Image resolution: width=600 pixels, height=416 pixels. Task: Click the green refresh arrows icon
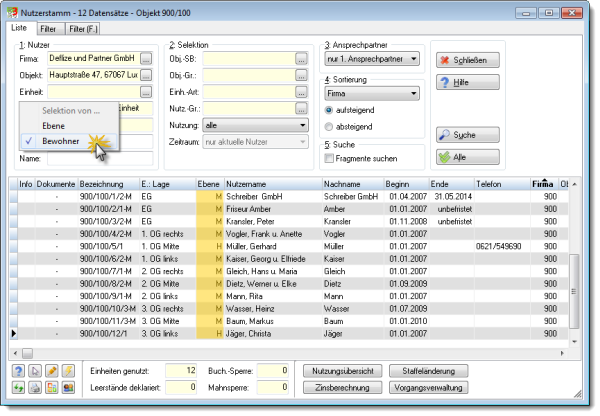18,387
